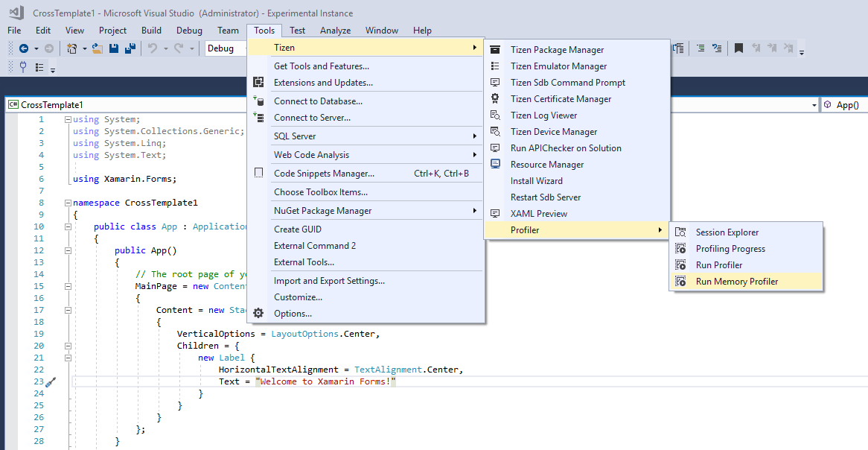
Task: Click the Open File toolbar icon
Action: click(98, 48)
